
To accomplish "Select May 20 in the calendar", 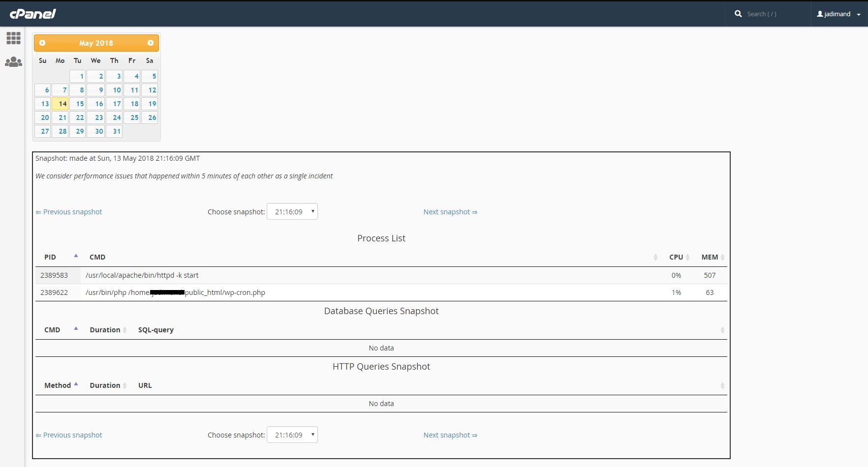I will [44, 117].
